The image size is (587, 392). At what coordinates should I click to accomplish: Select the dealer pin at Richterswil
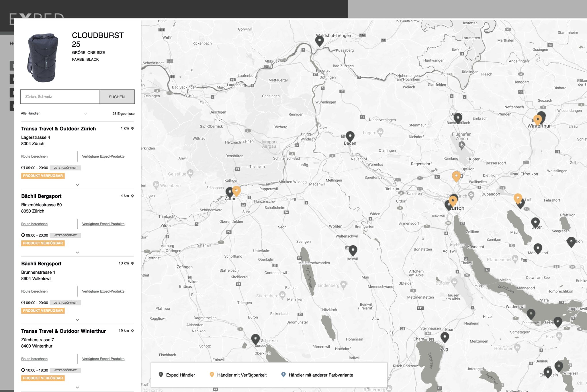pyautogui.click(x=531, y=314)
